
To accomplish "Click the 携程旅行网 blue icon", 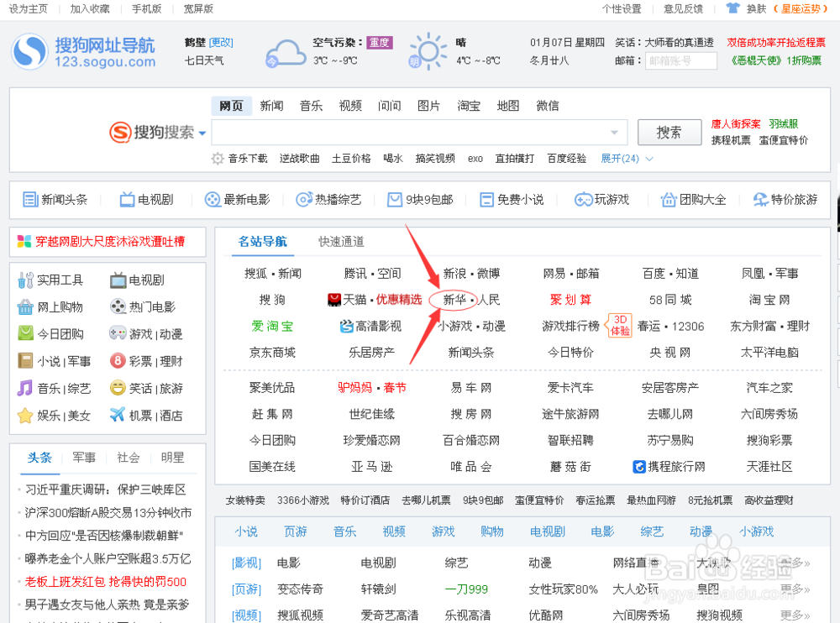I will 639,467.
